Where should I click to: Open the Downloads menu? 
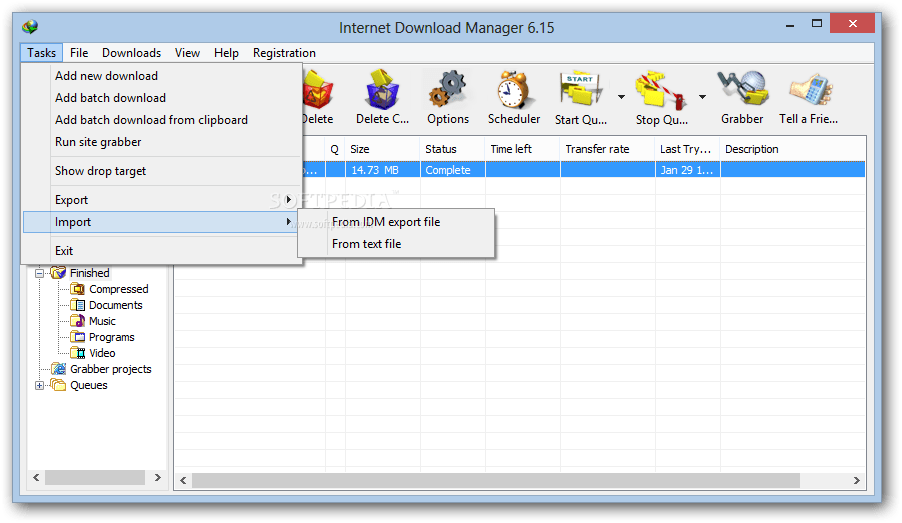tap(131, 53)
